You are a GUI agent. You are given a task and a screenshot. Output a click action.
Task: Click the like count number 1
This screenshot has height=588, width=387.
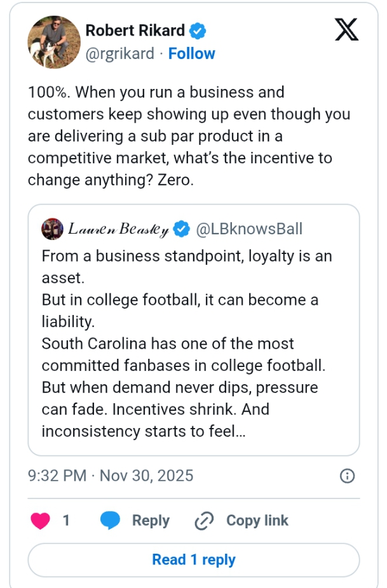click(x=66, y=521)
